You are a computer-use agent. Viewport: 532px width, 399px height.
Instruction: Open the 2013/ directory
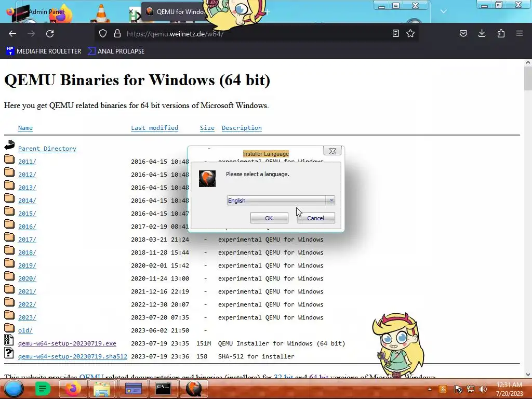coord(27,188)
